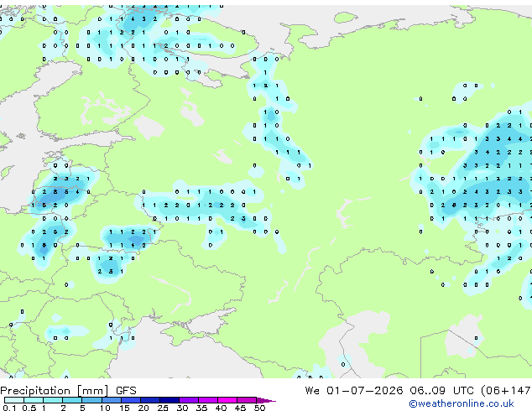Select the legend swatch between 10 and 15 mm

click(x=112, y=400)
